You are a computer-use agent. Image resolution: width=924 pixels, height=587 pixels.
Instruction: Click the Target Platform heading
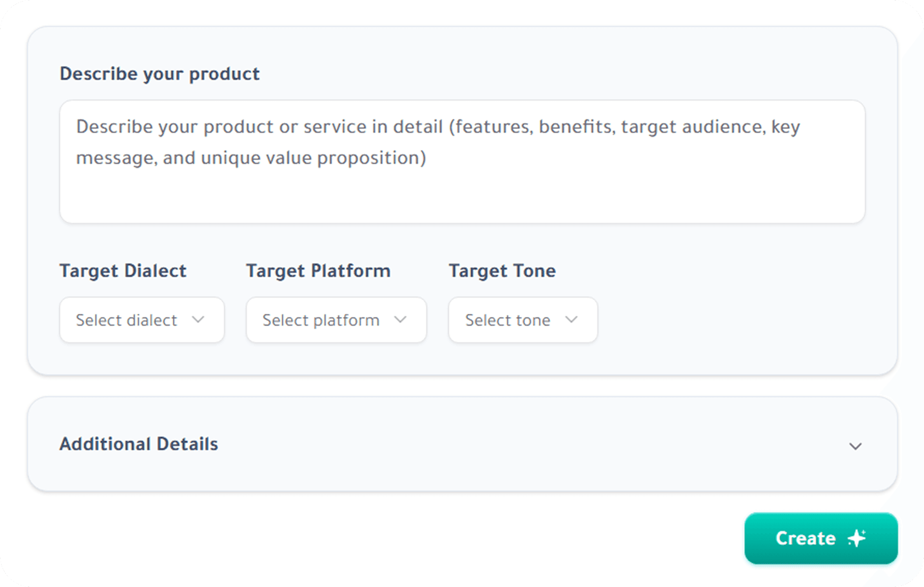pos(318,270)
